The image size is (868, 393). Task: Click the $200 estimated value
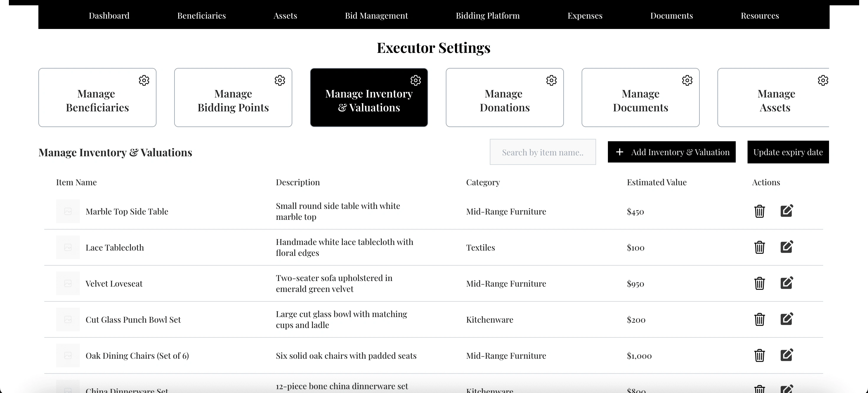636,320
